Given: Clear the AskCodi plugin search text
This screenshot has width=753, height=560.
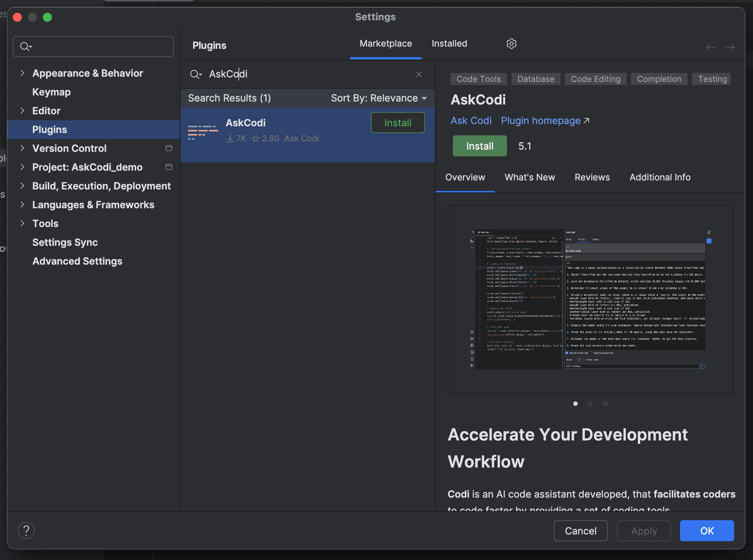Looking at the screenshot, I should click(x=419, y=74).
